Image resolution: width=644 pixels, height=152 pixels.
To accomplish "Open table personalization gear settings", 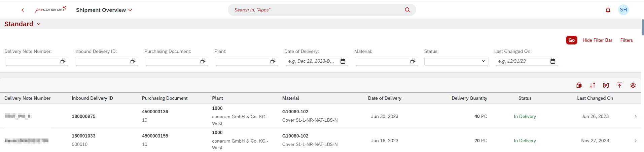I will click(x=633, y=85).
